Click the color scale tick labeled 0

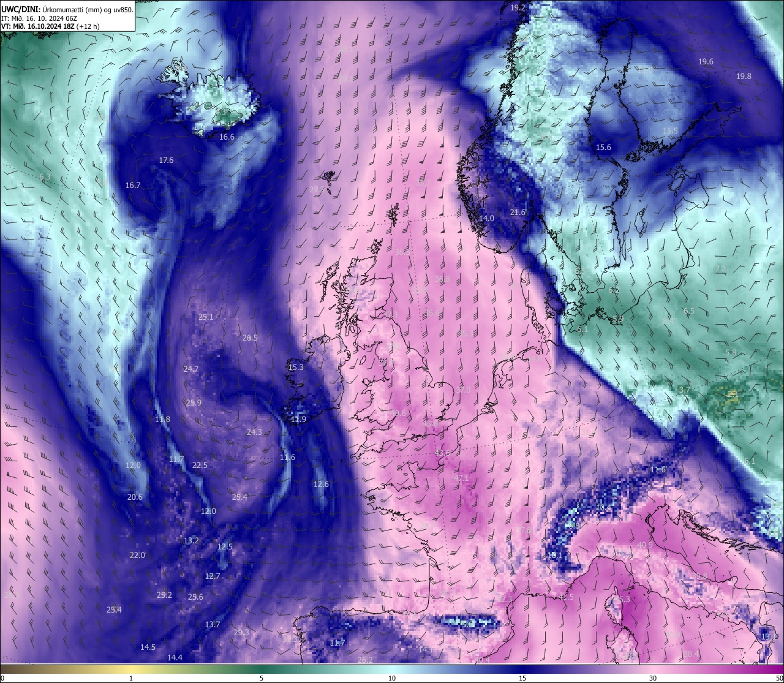coord(2,679)
